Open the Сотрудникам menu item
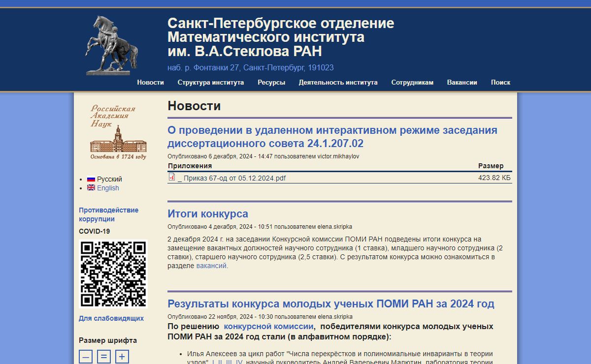The height and width of the screenshot is (364, 591). point(412,83)
